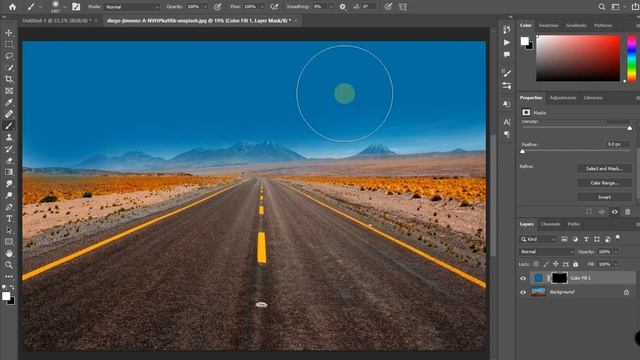Image resolution: width=640 pixels, height=360 pixels.
Task: Toggle the layer filter on/off switch
Action: coord(618,237)
